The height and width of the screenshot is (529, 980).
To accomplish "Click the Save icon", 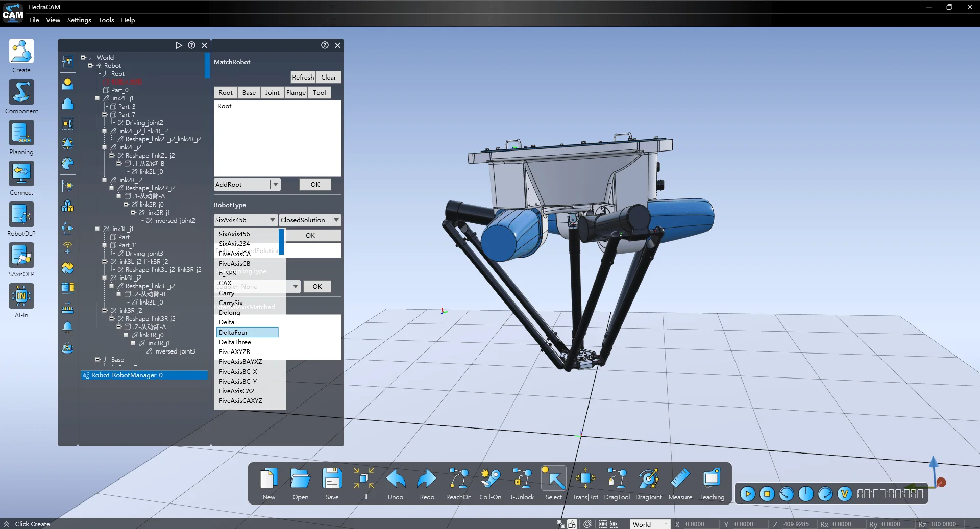I will (332, 479).
